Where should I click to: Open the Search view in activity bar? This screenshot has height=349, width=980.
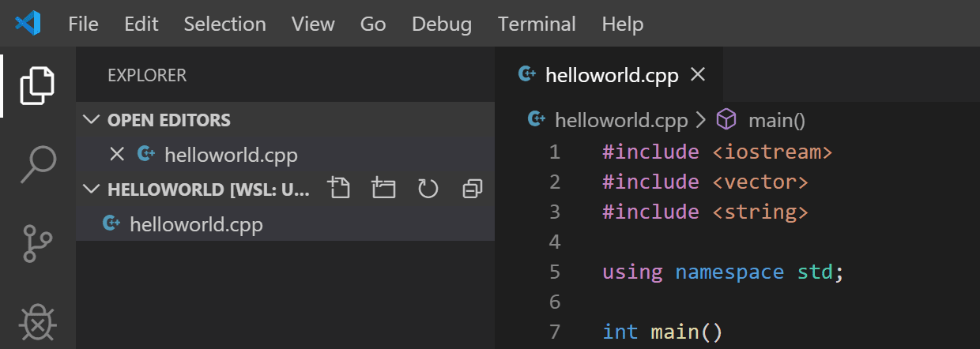point(37,163)
